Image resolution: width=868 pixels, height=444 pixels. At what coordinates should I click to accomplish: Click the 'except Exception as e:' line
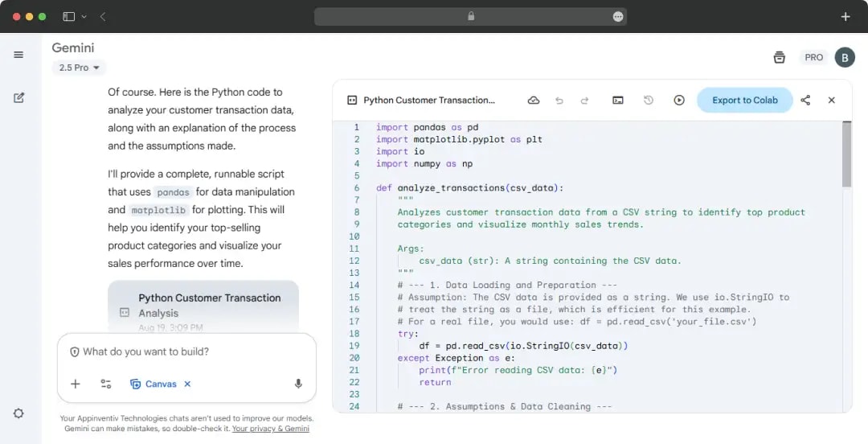pyautogui.click(x=457, y=358)
